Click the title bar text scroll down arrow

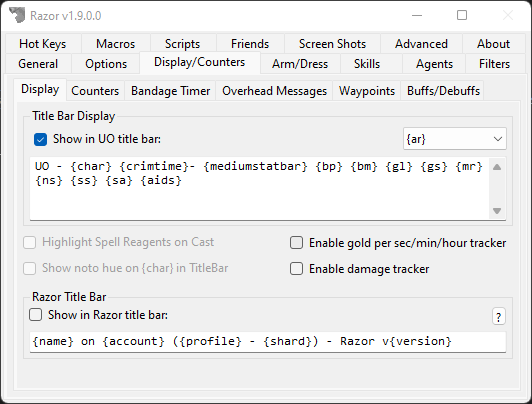coord(497,211)
